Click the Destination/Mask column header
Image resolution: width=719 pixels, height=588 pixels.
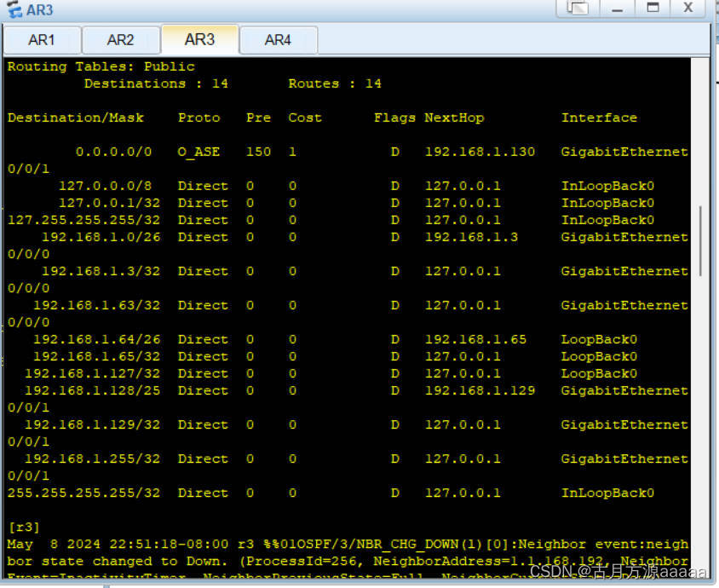(76, 118)
